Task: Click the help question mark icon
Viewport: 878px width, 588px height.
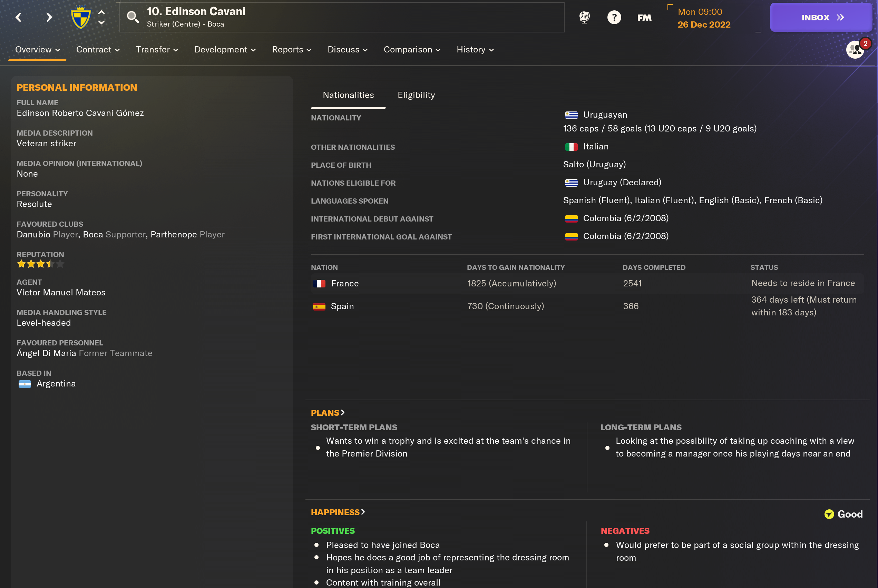Action: click(x=614, y=18)
